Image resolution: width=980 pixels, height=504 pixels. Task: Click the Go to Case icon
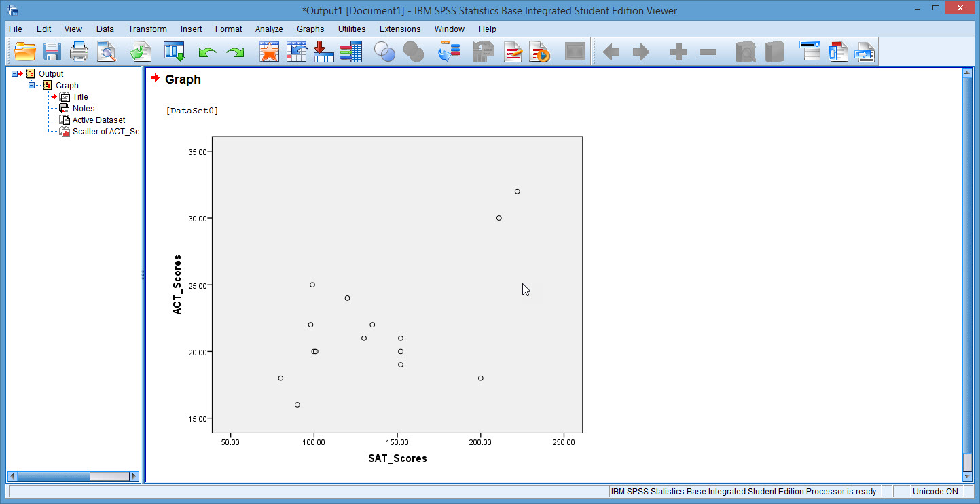[x=296, y=52]
